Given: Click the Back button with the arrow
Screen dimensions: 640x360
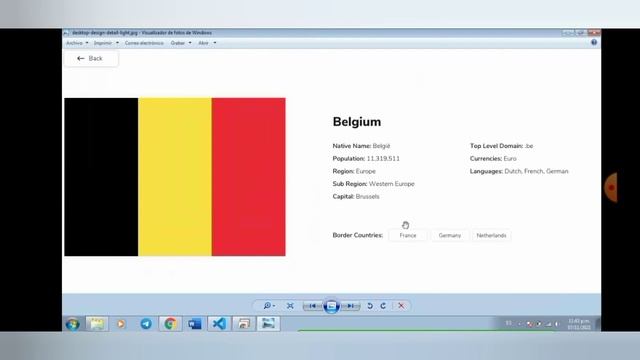Looking at the screenshot, I should [91, 59].
